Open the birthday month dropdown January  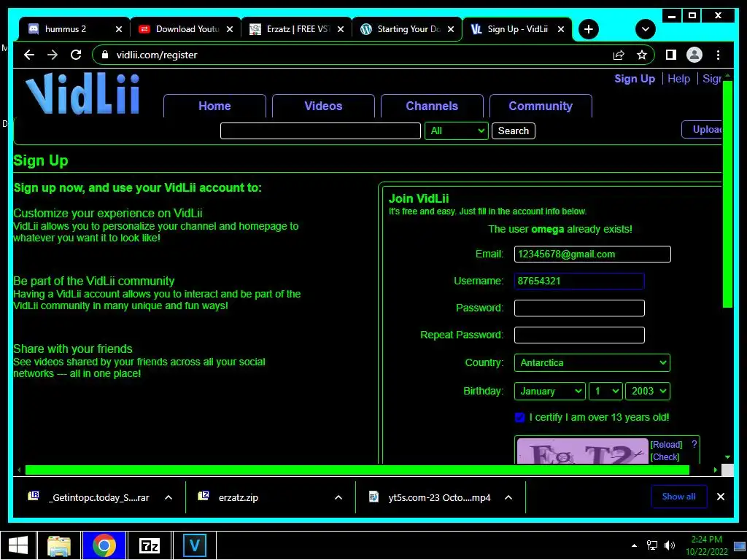550,391
